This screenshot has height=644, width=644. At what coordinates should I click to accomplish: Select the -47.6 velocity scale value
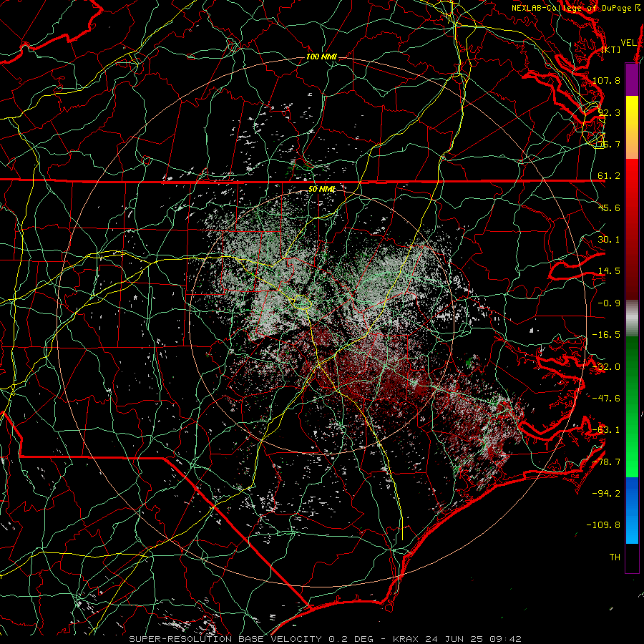[x=606, y=399]
